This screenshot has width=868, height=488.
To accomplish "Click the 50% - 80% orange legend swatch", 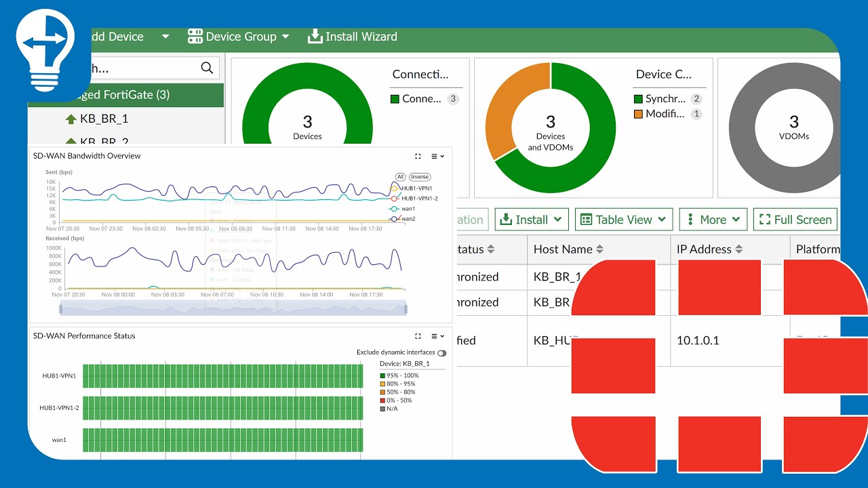I will click(382, 392).
